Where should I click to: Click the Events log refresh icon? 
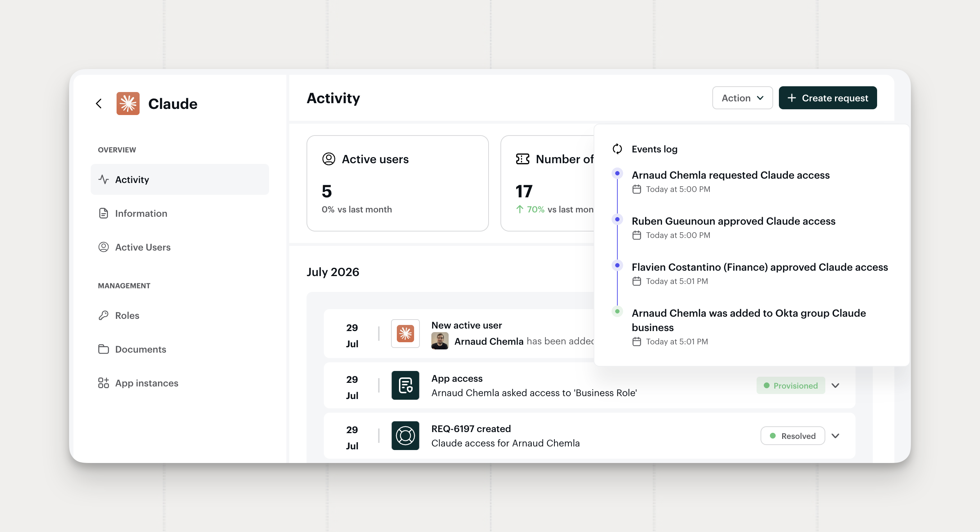(x=617, y=149)
